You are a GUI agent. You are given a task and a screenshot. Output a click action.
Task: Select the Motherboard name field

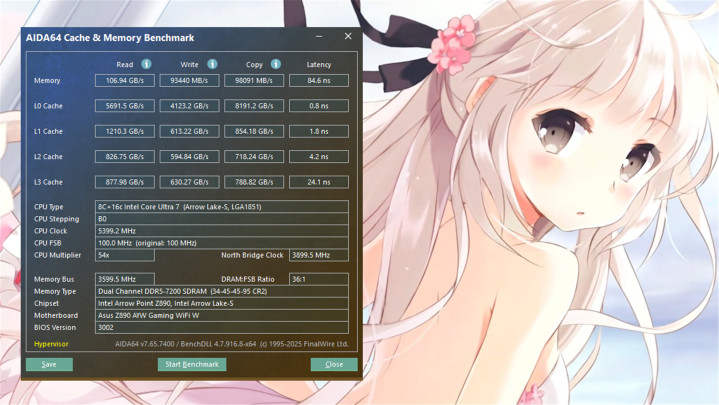point(221,315)
